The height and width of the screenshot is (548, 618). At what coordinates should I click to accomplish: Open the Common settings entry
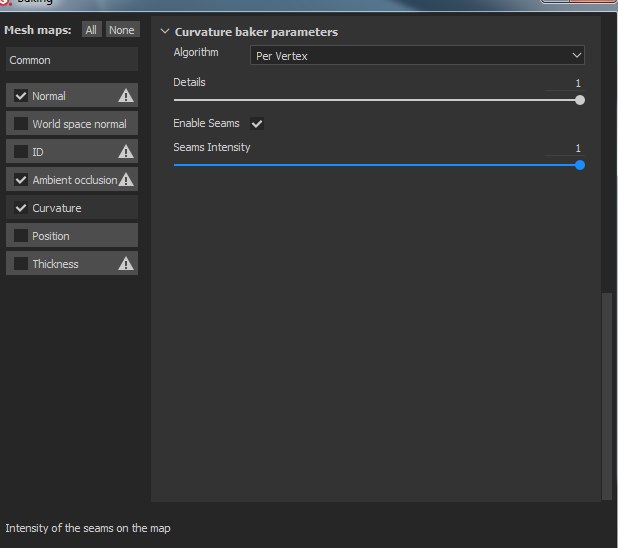(x=72, y=60)
